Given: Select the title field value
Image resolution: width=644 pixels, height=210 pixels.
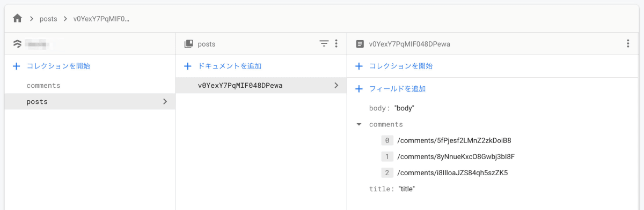Looking at the screenshot, I should [x=407, y=189].
